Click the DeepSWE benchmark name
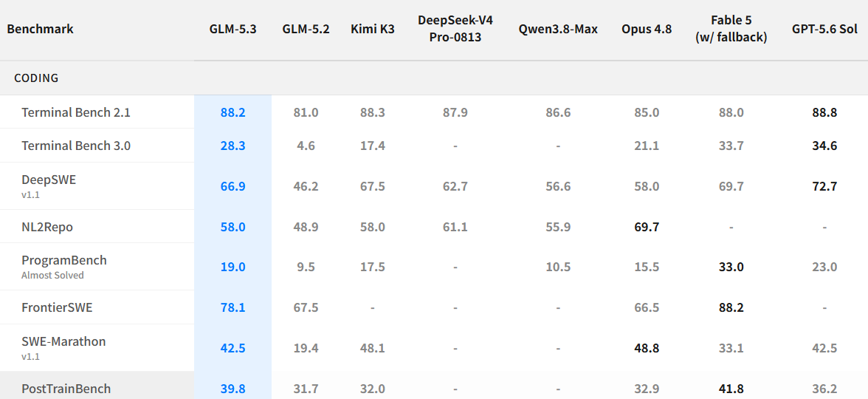The height and width of the screenshot is (399, 868). [x=49, y=180]
